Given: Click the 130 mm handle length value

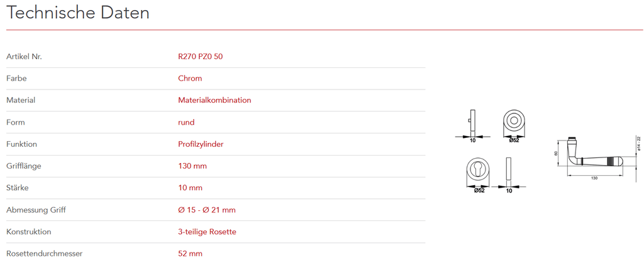Looking at the screenshot, I should 192,166.
